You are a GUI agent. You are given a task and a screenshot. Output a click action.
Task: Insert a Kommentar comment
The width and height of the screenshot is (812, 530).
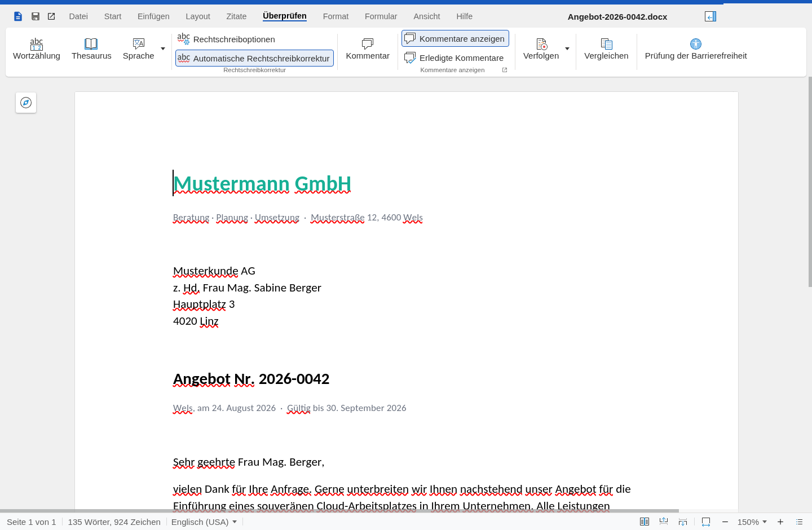coord(368,50)
